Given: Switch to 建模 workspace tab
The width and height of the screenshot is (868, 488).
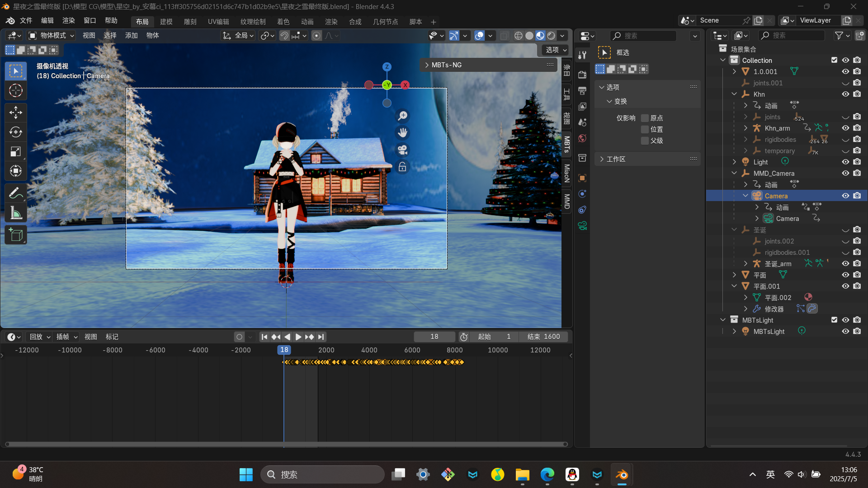Looking at the screenshot, I should coord(166,22).
